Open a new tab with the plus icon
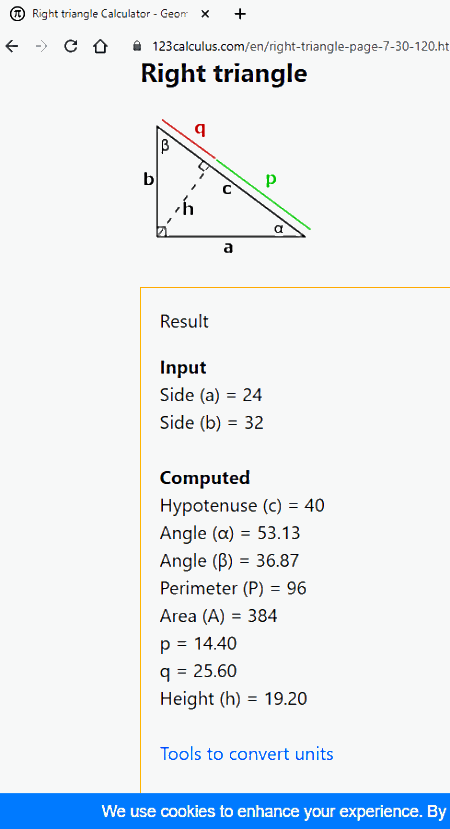450x829 pixels. coord(240,14)
